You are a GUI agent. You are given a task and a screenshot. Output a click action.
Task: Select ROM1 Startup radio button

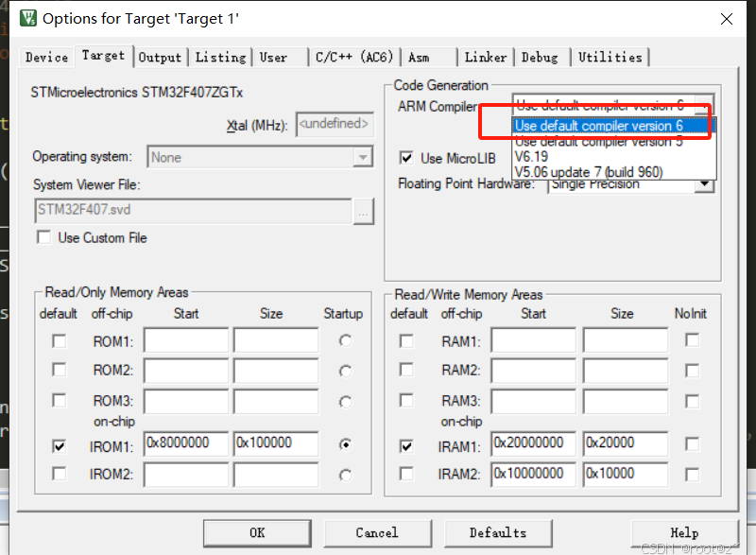coord(345,341)
